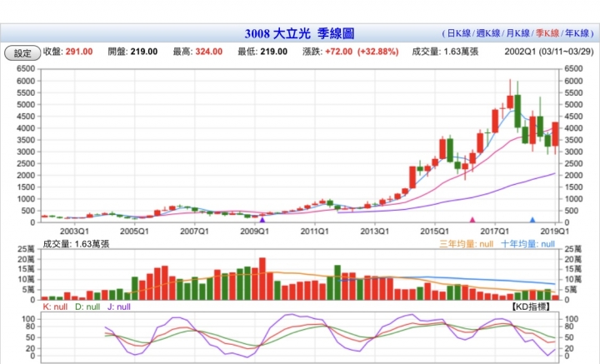Click the 2015Q1 axis label
Screen dimensions: 600x364
[435, 232]
